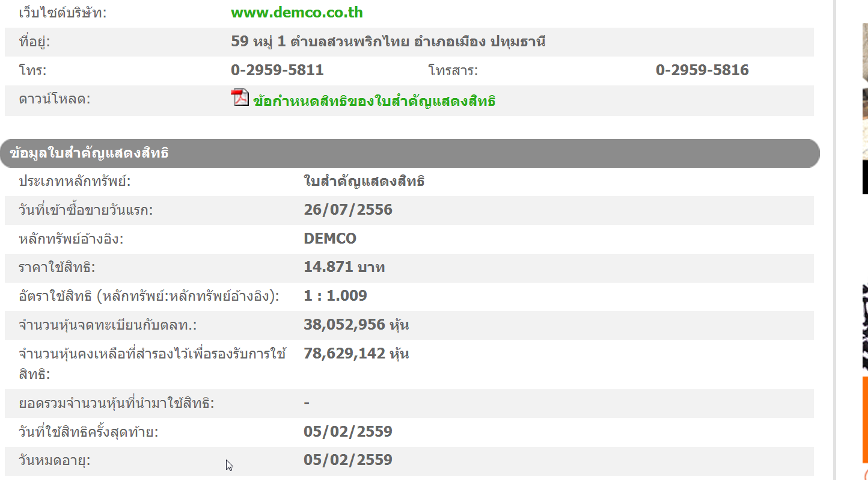Select the exercise price 14.871 บาท
Screen dimensions: 868x480
344,267
